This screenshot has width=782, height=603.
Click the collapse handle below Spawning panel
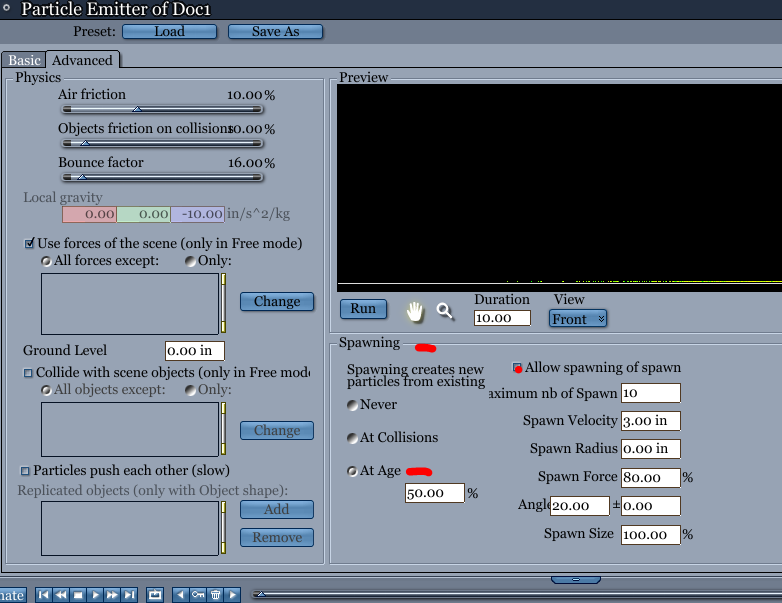click(x=576, y=580)
